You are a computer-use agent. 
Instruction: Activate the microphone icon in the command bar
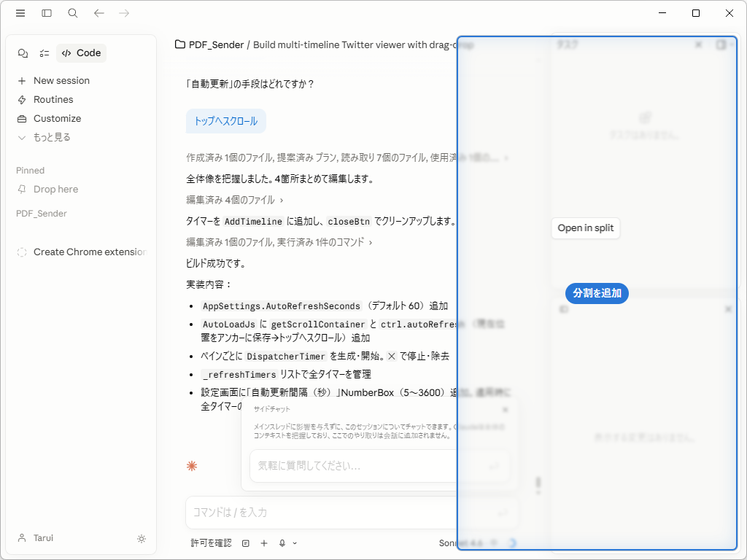point(281,542)
